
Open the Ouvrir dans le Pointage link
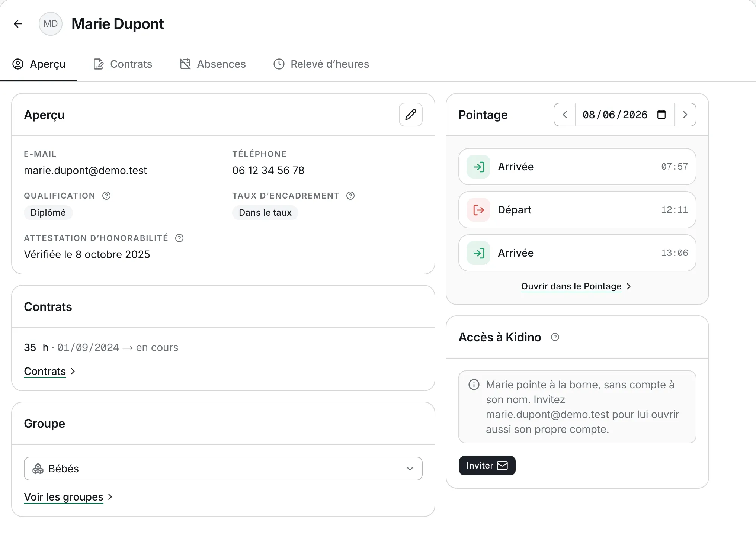[576, 286]
